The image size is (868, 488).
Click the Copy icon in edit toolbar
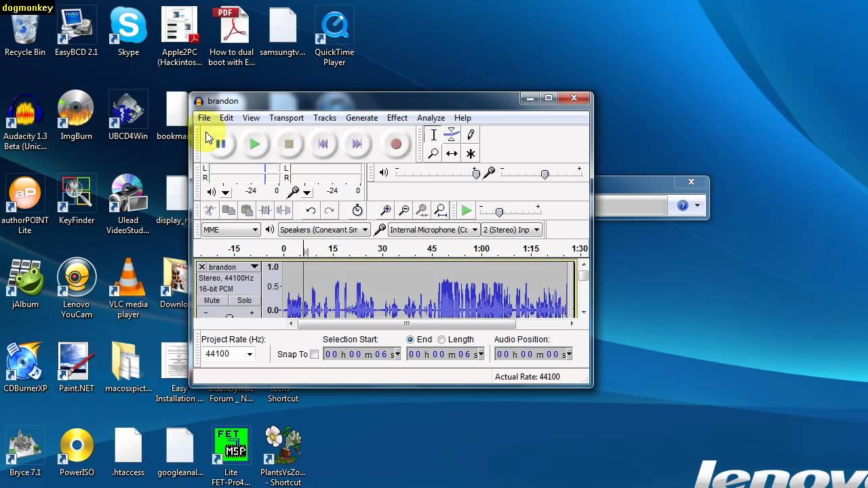tap(229, 211)
